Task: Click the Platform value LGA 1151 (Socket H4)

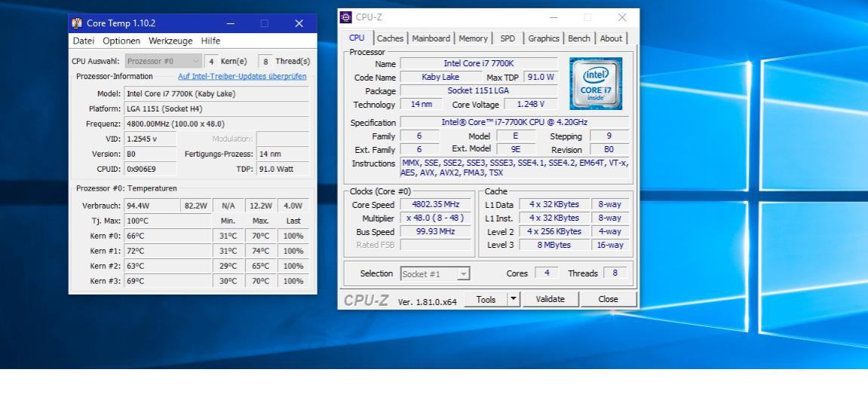Action: tap(216, 109)
